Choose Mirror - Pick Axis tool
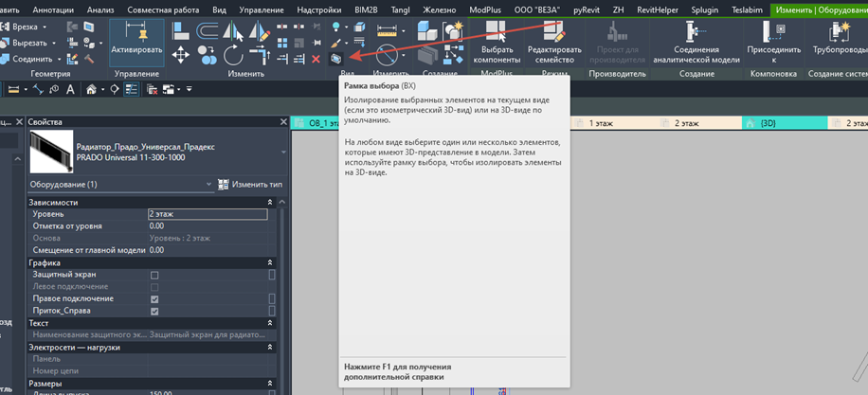This screenshot has width=868, height=395. pos(234,31)
